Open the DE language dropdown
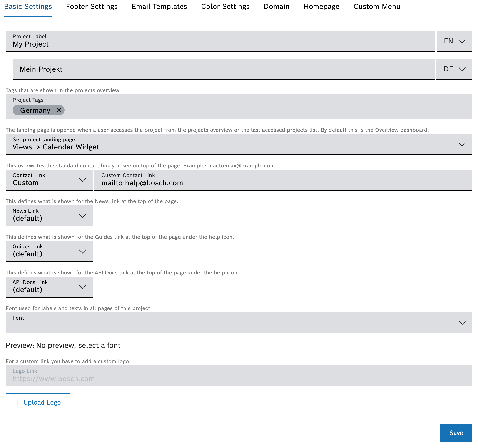The height and width of the screenshot is (448, 478). click(x=454, y=69)
